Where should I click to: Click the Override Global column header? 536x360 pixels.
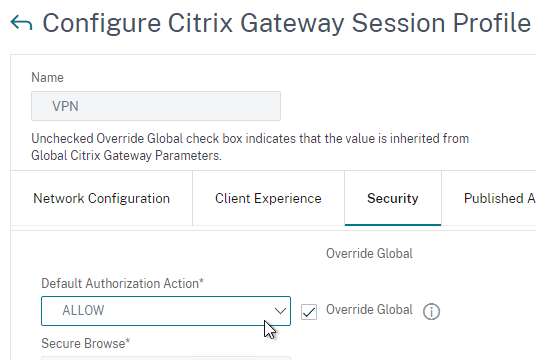(369, 254)
